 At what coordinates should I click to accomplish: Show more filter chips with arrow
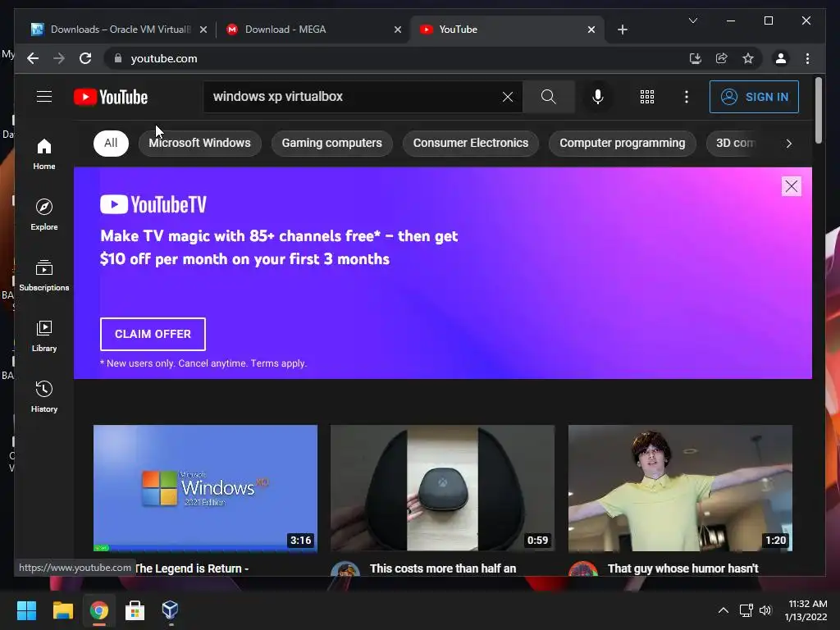(788, 144)
